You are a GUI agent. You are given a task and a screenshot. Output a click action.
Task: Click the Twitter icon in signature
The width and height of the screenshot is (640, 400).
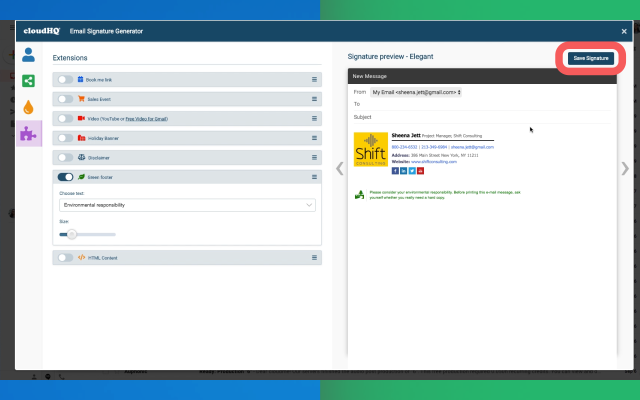[412, 171]
